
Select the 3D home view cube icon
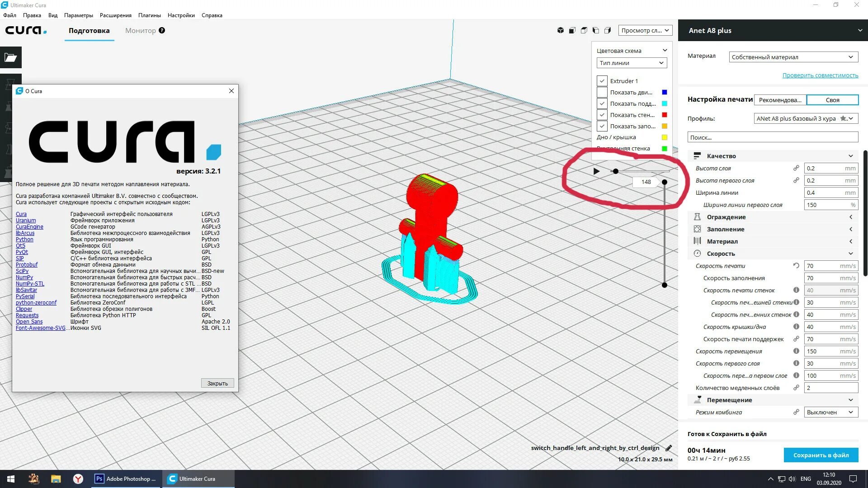pyautogui.click(x=561, y=30)
